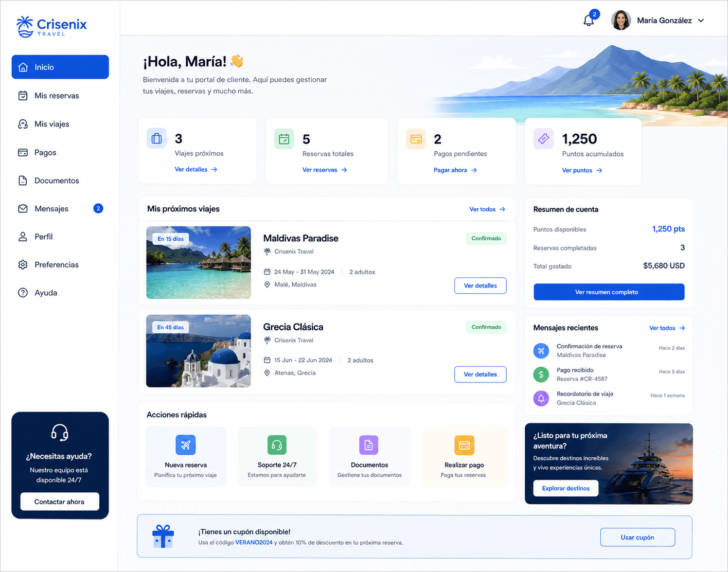Screen dimensions: 728x572
Task: Click the palm icon beside Crisenix Travel under Grecia
Action: tap(267, 340)
